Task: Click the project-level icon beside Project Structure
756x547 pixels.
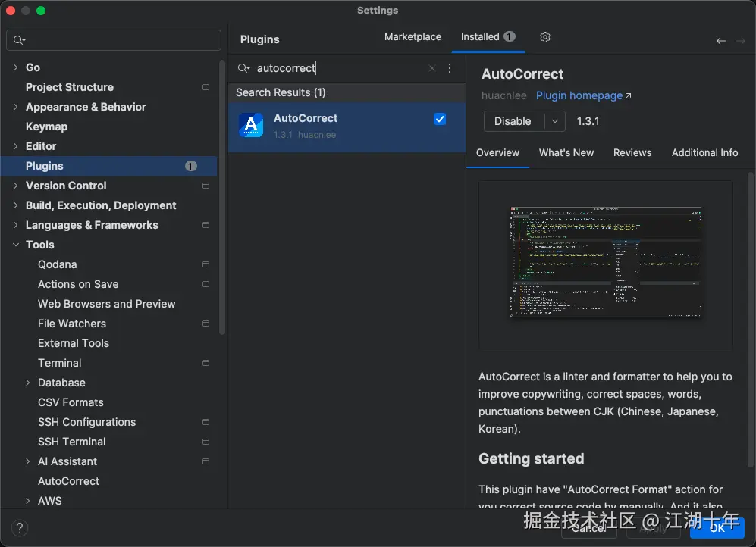Action: coord(206,87)
